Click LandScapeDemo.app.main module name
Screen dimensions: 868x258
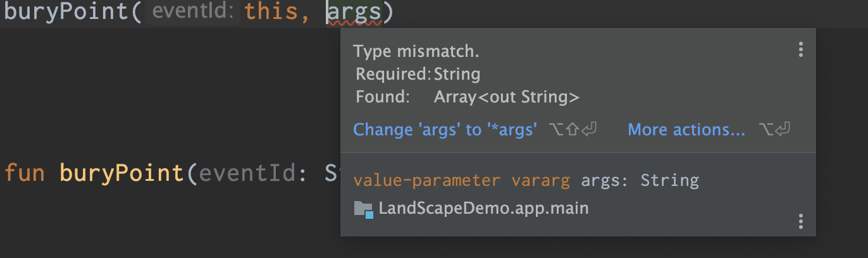(x=483, y=208)
